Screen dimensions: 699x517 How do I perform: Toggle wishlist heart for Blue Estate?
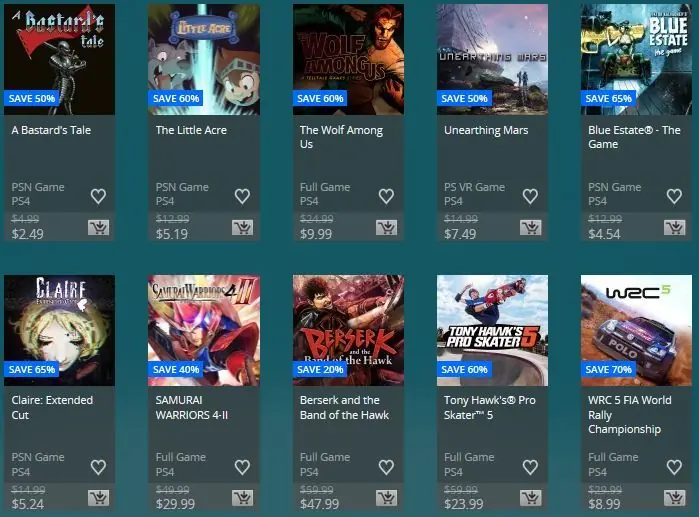click(674, 196)
